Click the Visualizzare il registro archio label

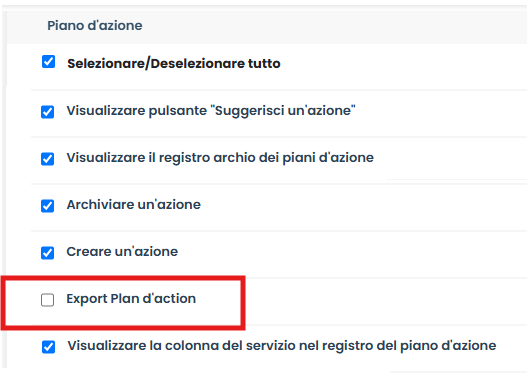(x=220, y=158)
